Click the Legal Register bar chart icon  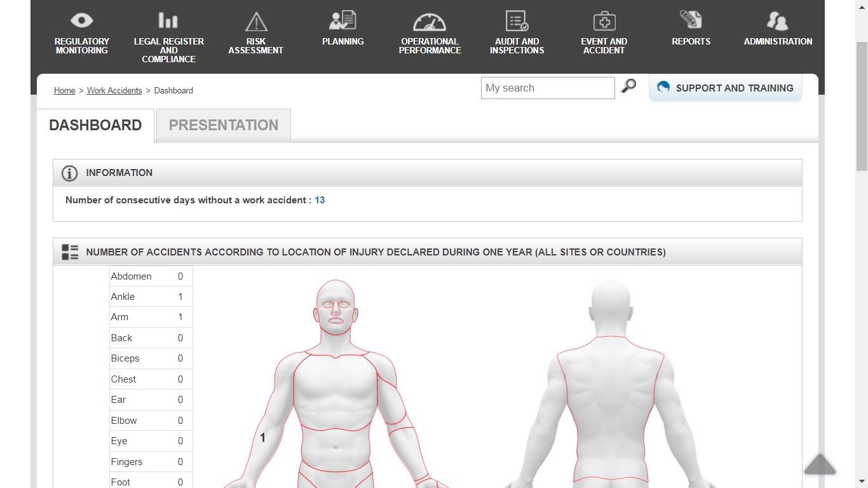point(168,20)
